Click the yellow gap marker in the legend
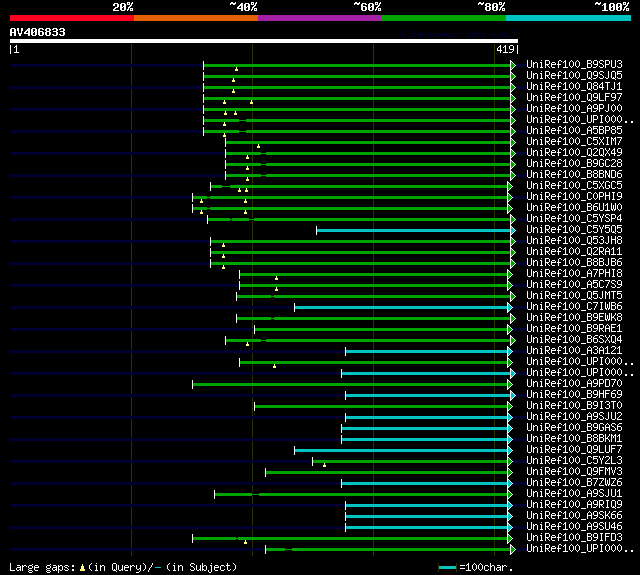This screenshot has height=575, width=640. [82, 567]
